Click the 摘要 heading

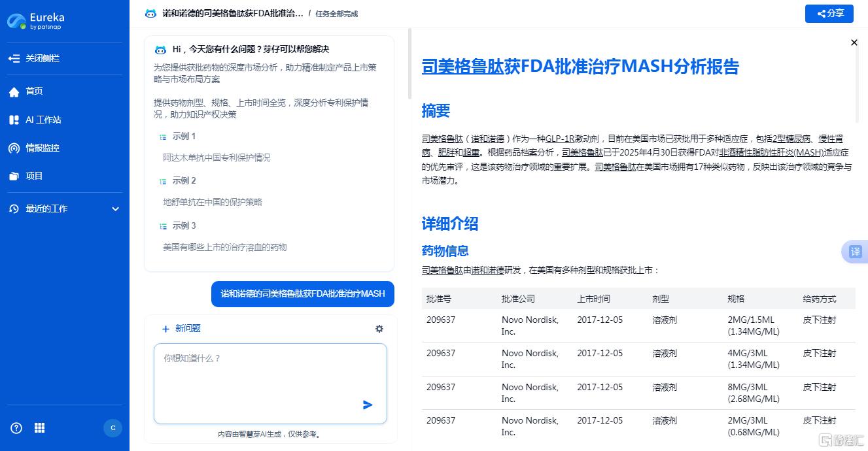436,111
